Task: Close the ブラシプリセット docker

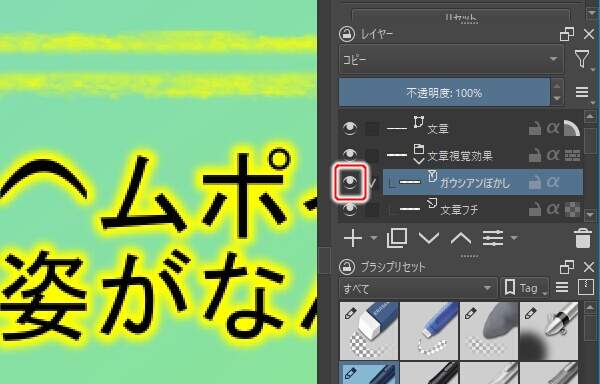Action: (589, 267)
